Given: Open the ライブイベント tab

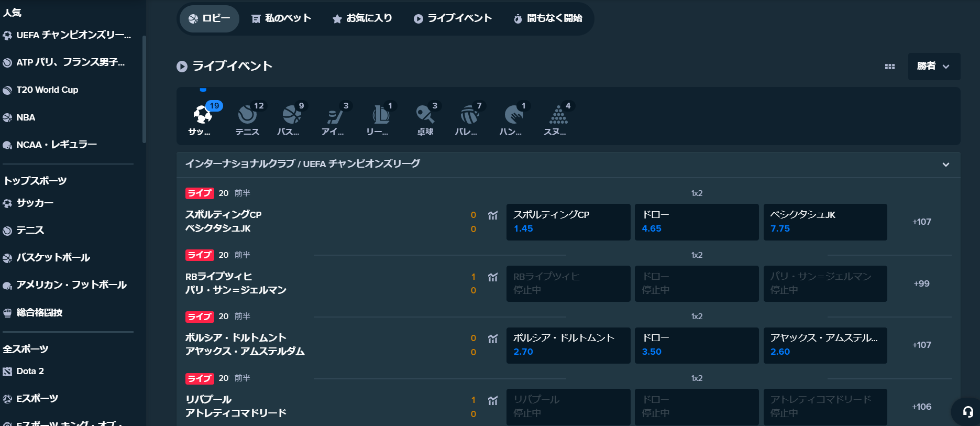Looking at the screenshot, I should point(453,18).
